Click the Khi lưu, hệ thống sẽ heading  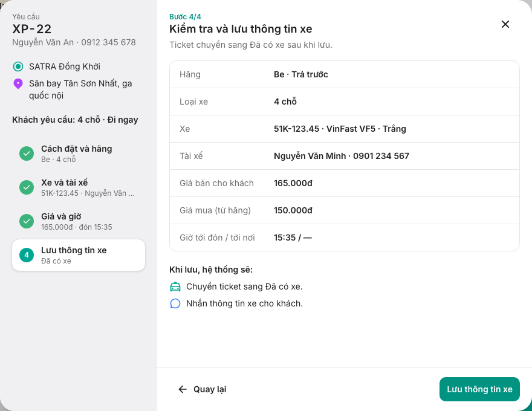tap(211, 270)
